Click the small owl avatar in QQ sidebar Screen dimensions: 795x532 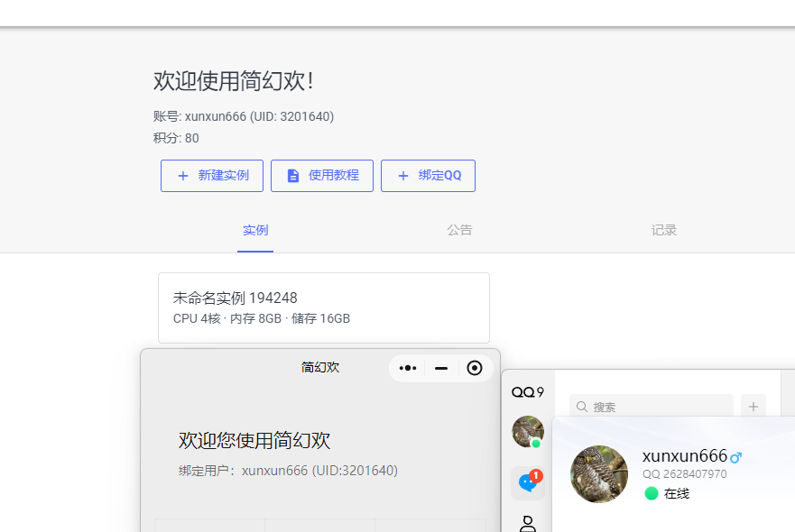528,432
